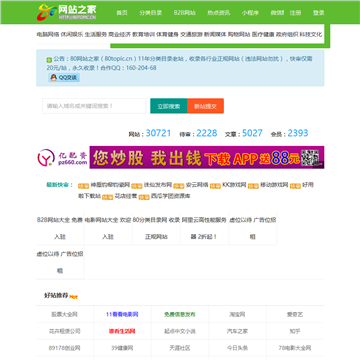Click the orange badge before KK游戏网
The height and width of the screenshot is (360, 360).
point(215,186)
